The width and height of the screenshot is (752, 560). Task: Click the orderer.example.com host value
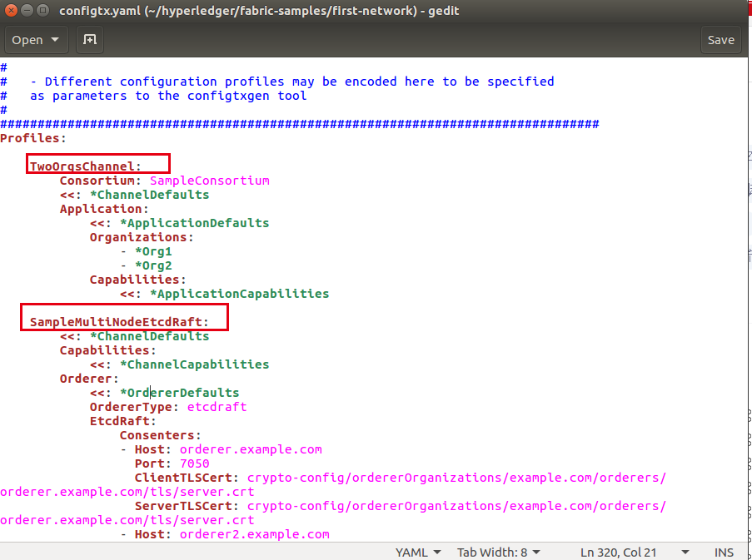coord(251,449)
